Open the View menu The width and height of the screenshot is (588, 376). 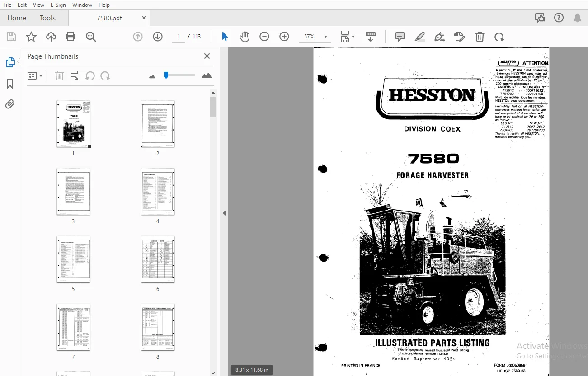coord(39,5)
